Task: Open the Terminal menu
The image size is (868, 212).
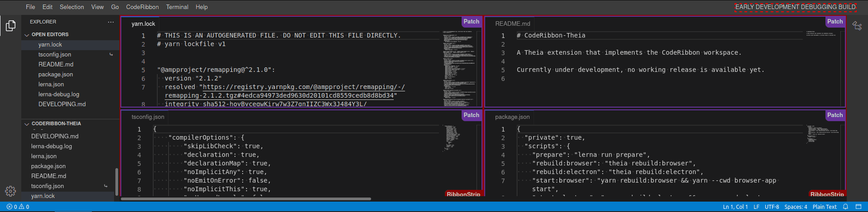Action: point(177,7)
